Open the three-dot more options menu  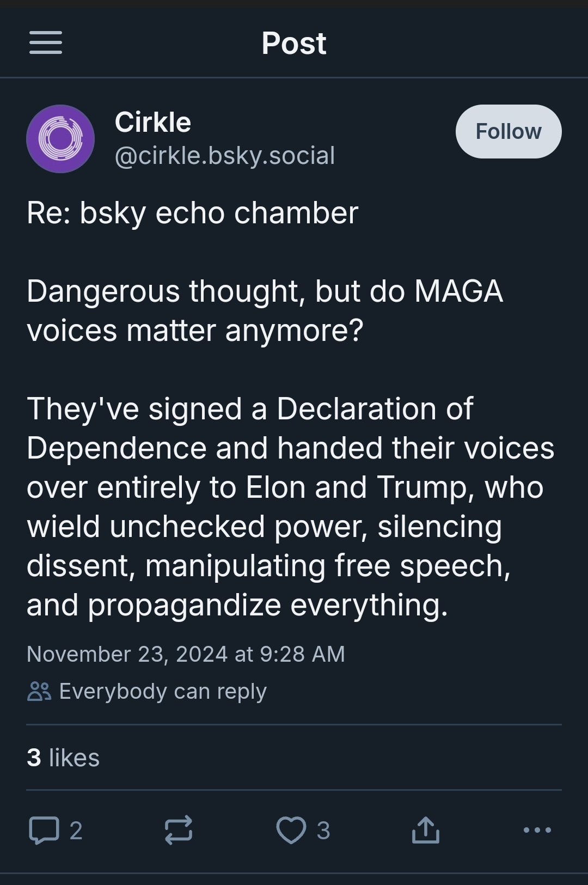tap(537, 830)
